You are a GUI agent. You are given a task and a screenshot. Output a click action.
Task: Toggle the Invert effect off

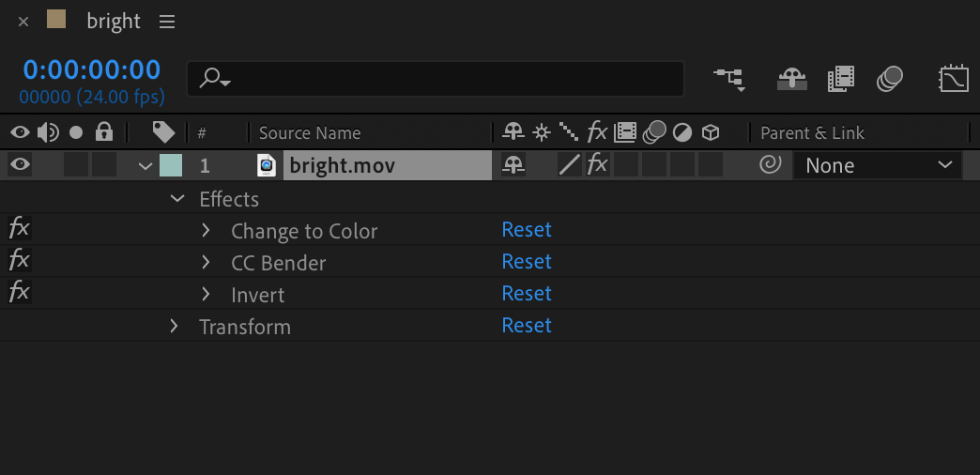[x=19, y=293]
